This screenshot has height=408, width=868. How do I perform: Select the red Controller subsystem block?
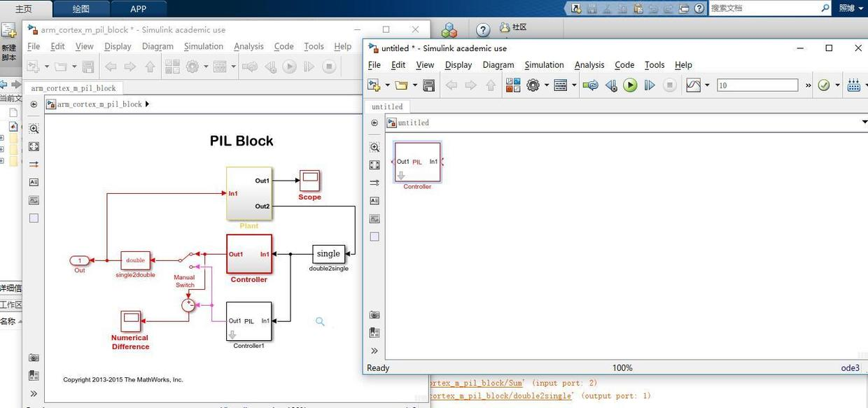(249, 254)
